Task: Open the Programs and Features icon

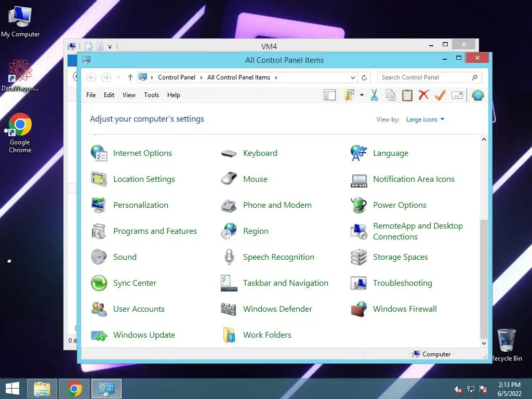Action: [x=99, y=231]
